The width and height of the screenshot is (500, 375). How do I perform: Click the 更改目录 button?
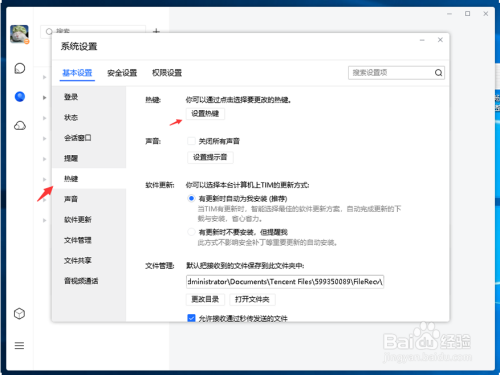[x=205, y=299]
